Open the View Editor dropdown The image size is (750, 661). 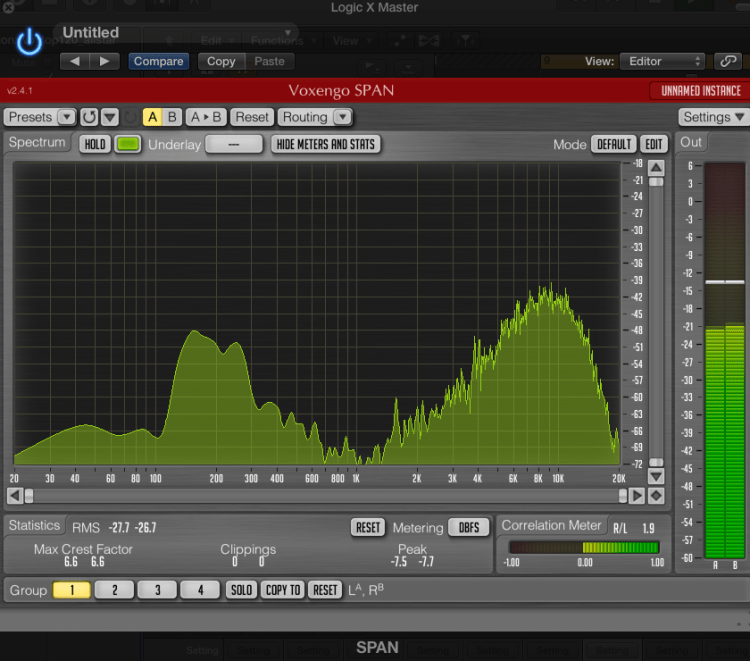coord(662,61)
